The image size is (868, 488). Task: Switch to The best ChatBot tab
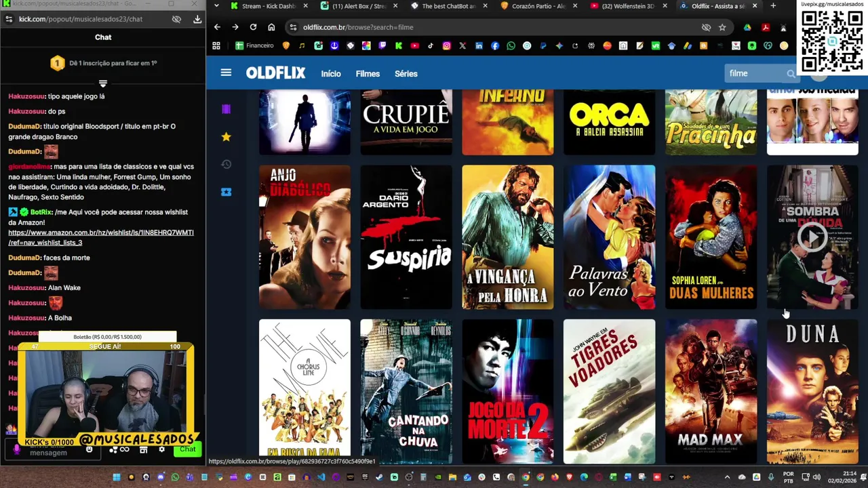(x=448, y=6)
